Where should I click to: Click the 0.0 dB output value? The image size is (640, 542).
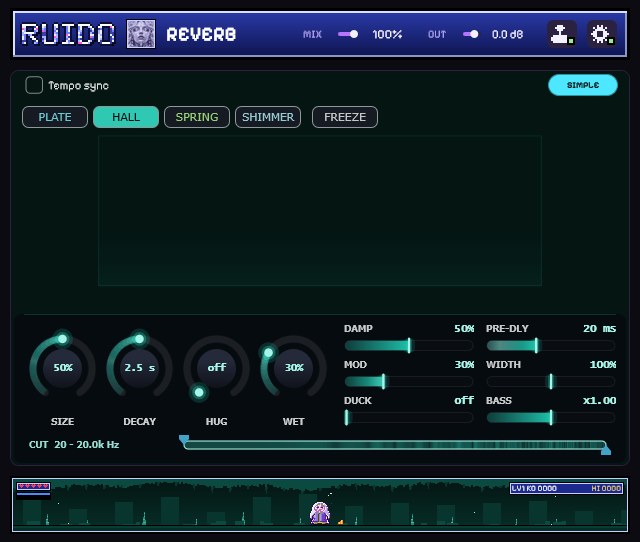(507, 34)
